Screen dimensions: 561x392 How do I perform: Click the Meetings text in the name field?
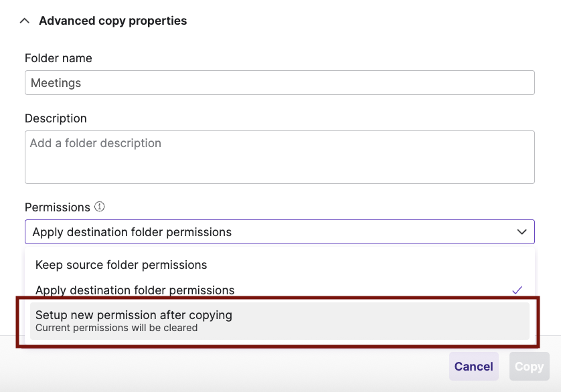coord(56,82)
